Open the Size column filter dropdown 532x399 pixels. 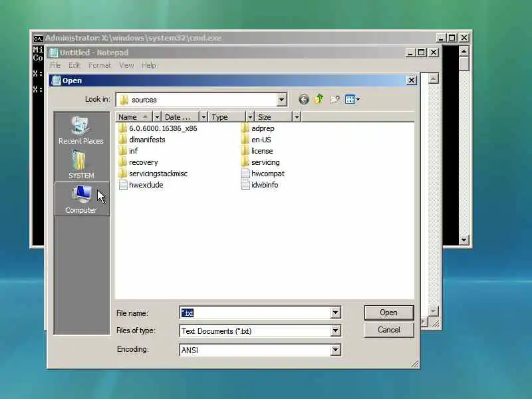(297, 117)
